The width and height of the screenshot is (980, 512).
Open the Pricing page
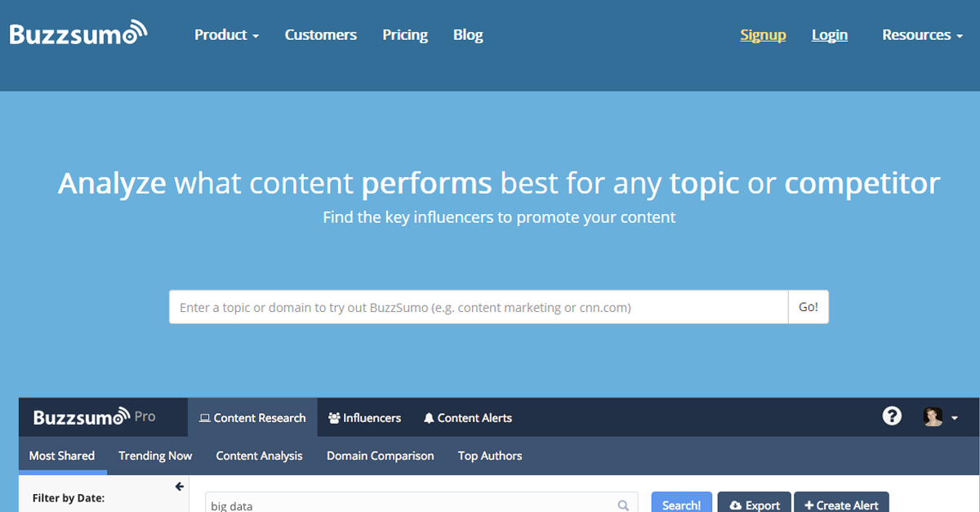pyautogui.click(x=405, y=34)
